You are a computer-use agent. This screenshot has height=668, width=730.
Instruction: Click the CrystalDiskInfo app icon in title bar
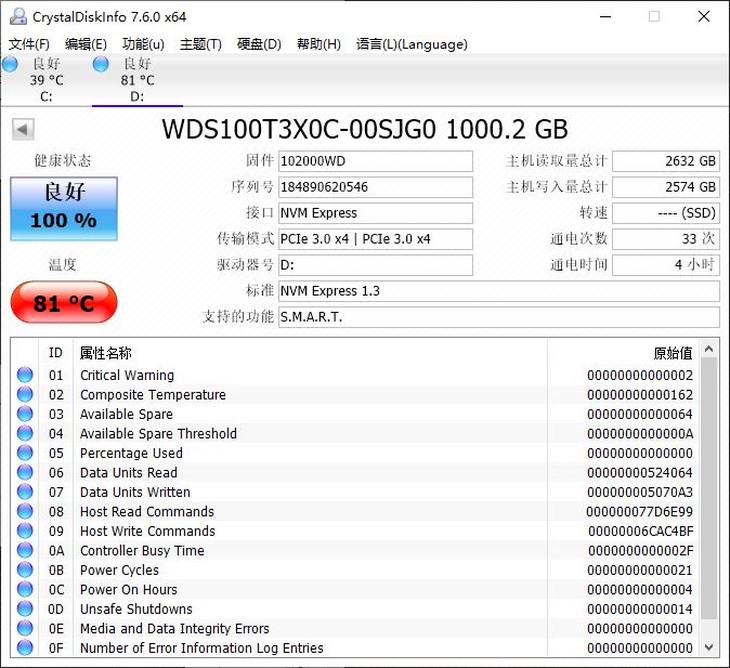[x=18, y=17]
